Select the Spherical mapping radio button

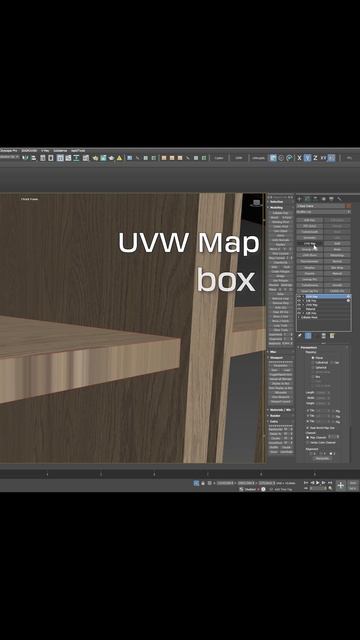pos(313,367)
